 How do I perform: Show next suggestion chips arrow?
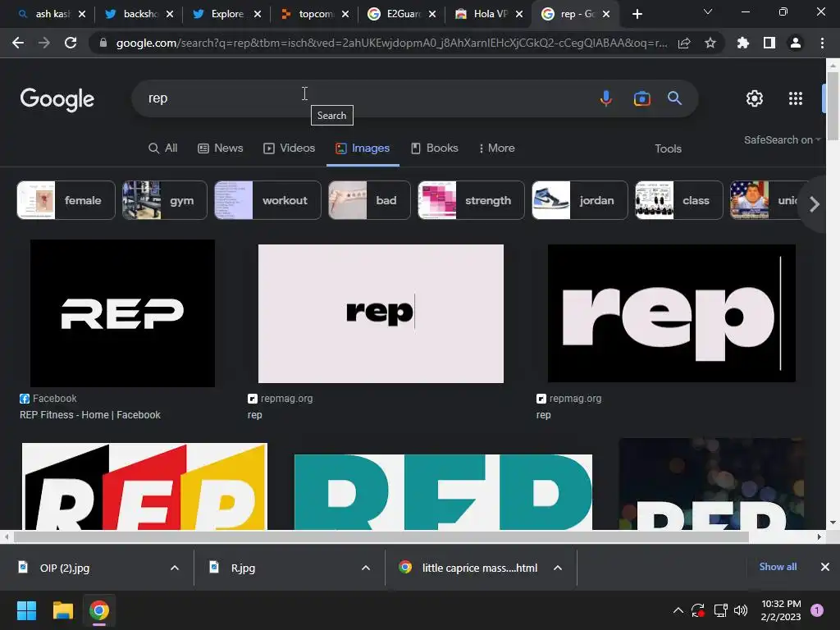(815, 204)
